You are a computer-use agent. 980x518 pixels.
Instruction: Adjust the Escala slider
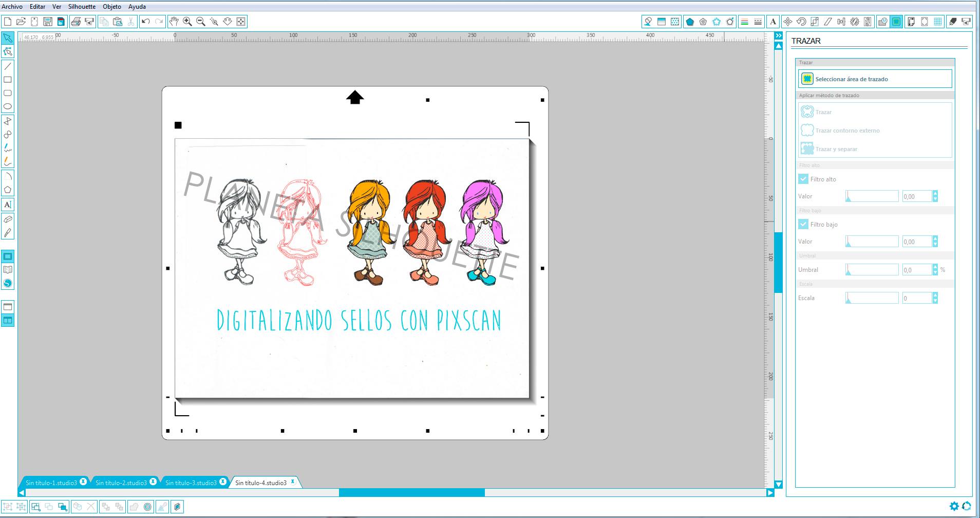click(x=872, y=298)
